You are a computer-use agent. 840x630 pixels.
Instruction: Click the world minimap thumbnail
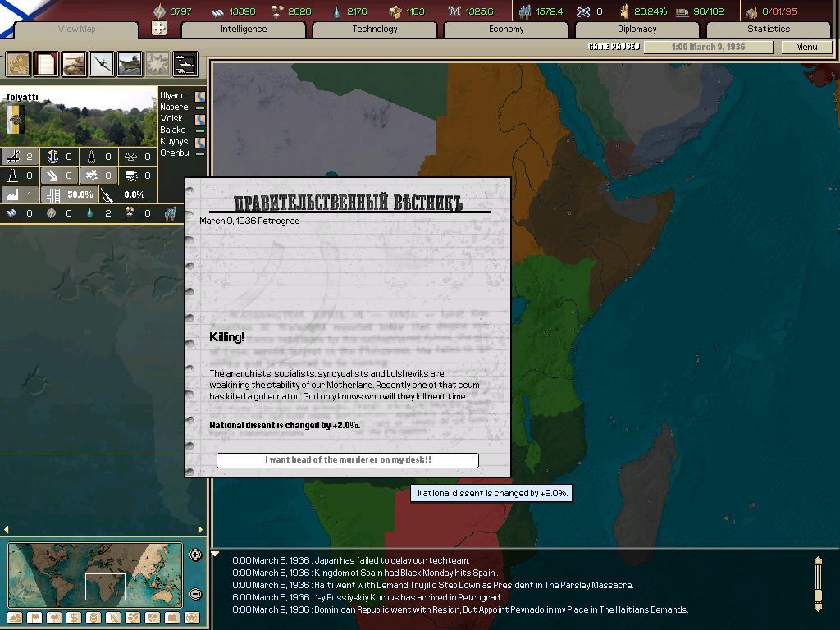pos(95,575)
